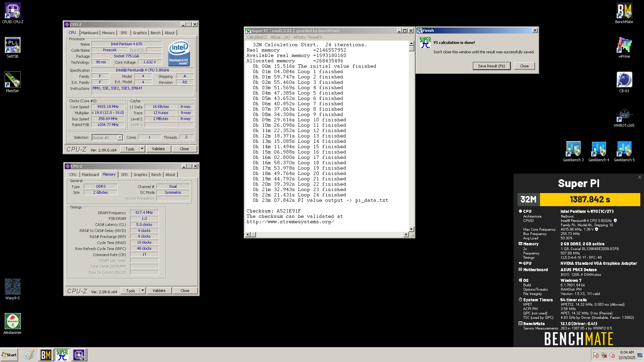Select Memory tab in upper CPU-Z window
Image resolution: width=644 pixels, height=362 pixels.
coord(108,33)
